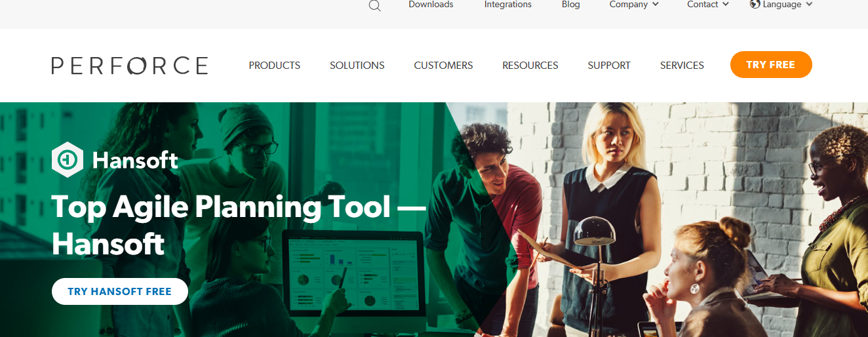Go to Perforce home via logo
The width and height of the screenshot is (868, 337).
130,66
